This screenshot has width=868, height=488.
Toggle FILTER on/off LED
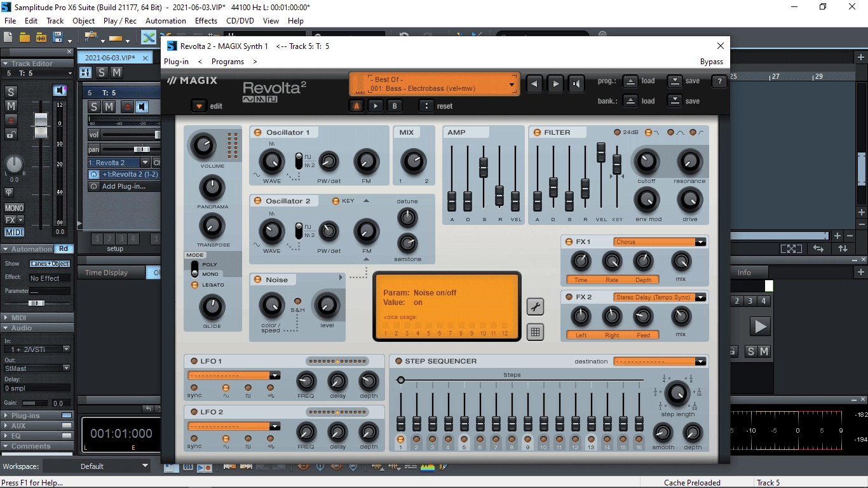(536, 132)
